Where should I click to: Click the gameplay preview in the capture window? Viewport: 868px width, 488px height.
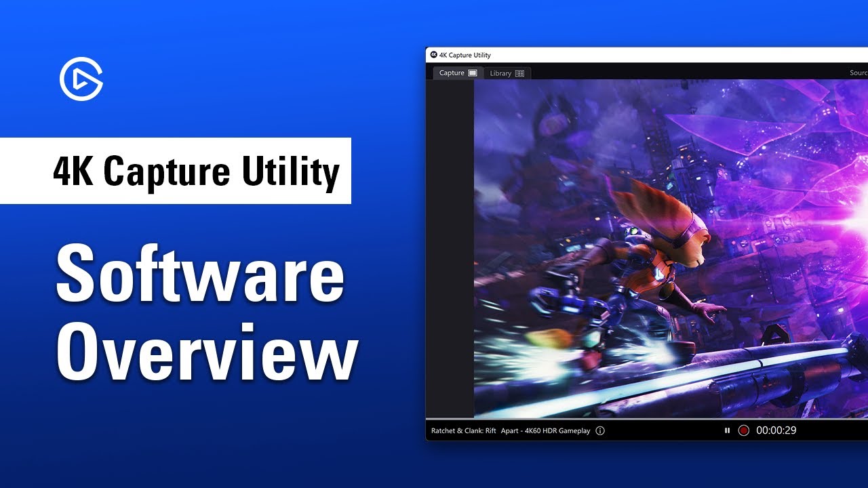coord(671,248)
